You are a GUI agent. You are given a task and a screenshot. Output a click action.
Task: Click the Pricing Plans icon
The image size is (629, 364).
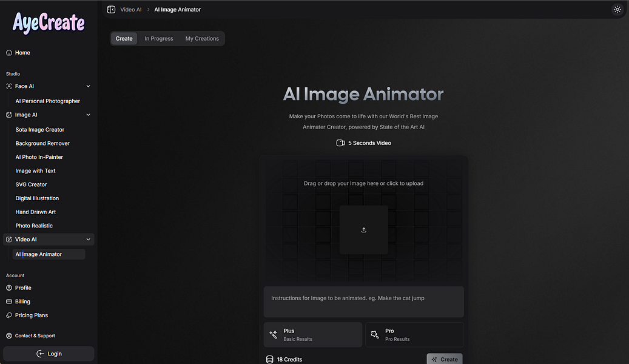tap(9, 315)
